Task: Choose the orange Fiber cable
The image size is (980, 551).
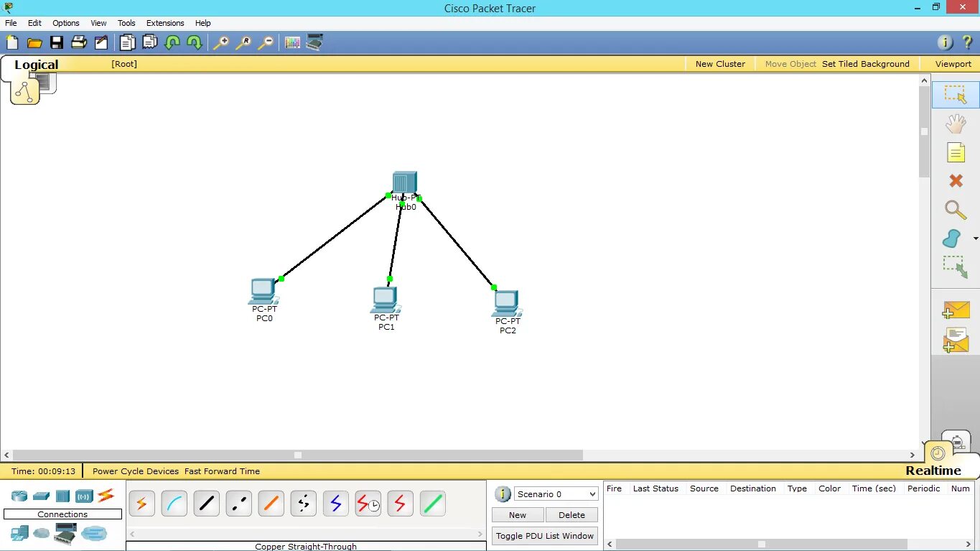Action: (x=271, y=504)
